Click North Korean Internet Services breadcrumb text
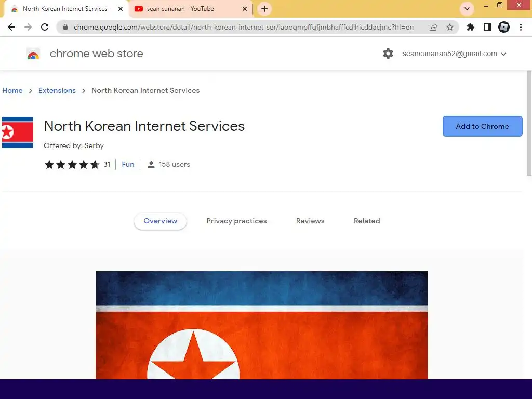This screenshot has width=532, height=399. coord(145,90)
